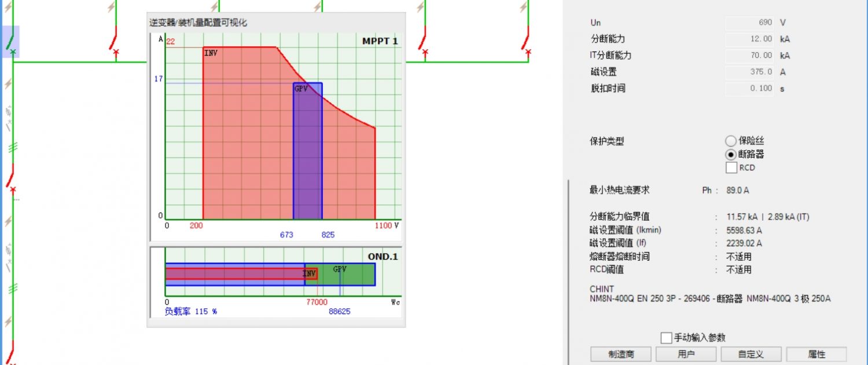Viewport: 868px width, 365px height.
Task: Click the 673 voltage axis value
Action: pos(286,235)
